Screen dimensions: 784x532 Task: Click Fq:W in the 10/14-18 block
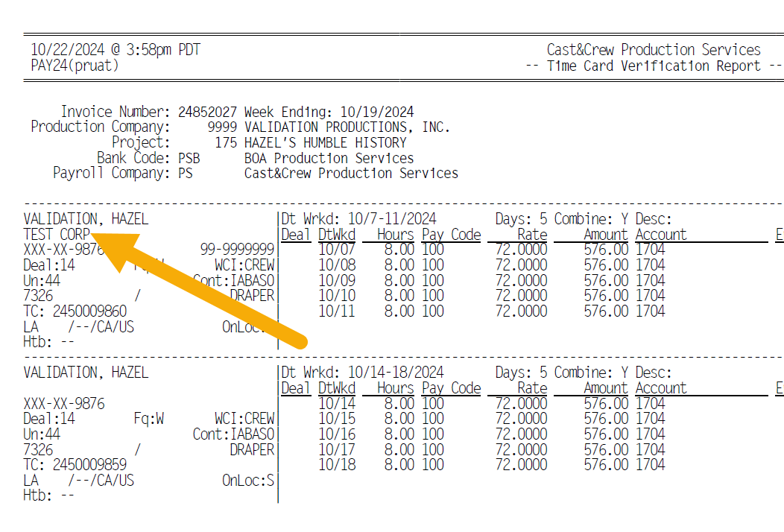149,419
